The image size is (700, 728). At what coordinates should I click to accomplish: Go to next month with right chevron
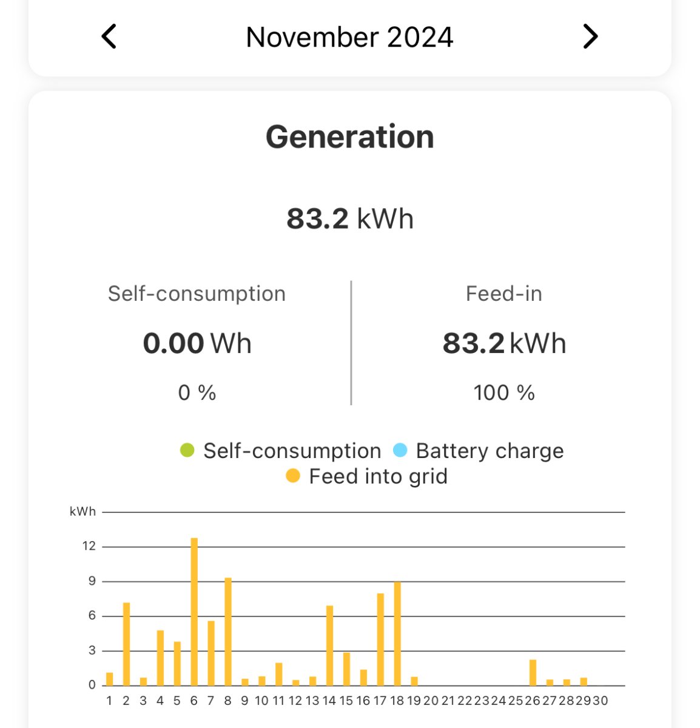click(590, 36)
